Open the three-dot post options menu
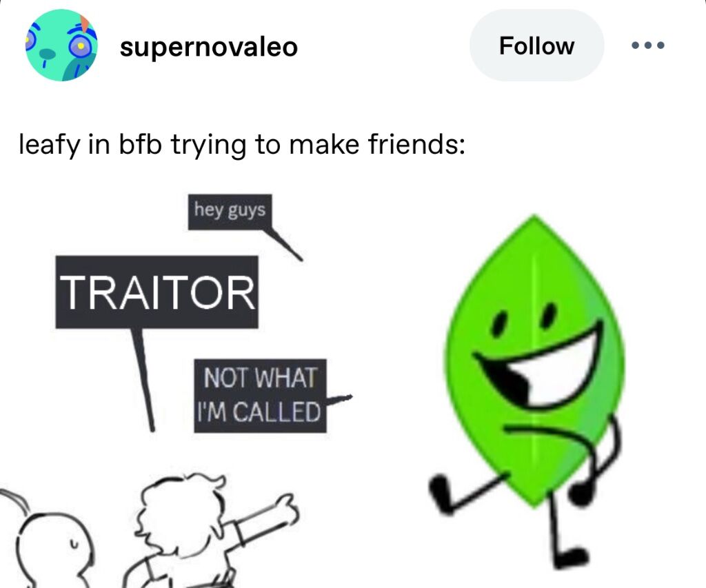This screenshot has width=706, height=588. tap(648, 45)
